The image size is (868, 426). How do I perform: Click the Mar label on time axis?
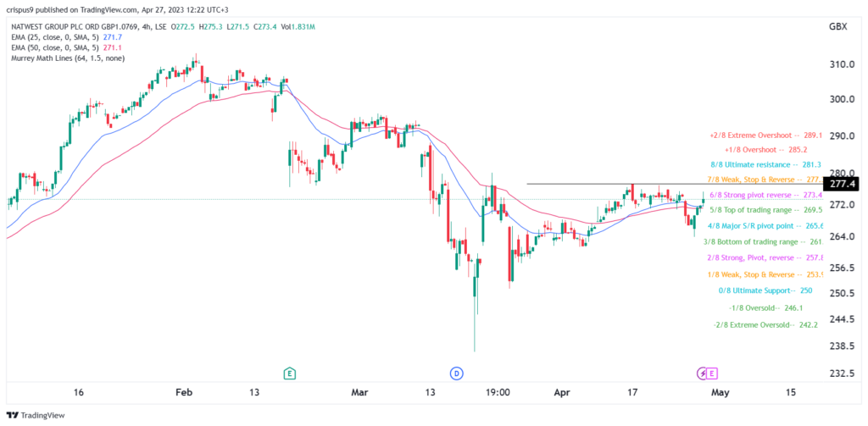(x=359, y=392)
